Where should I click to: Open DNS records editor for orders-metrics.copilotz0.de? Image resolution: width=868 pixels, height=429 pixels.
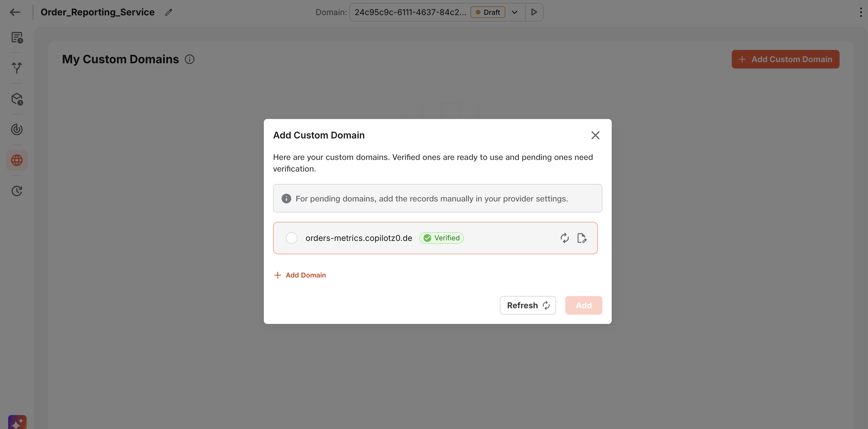pyautogui.click(x=582, y=238)
